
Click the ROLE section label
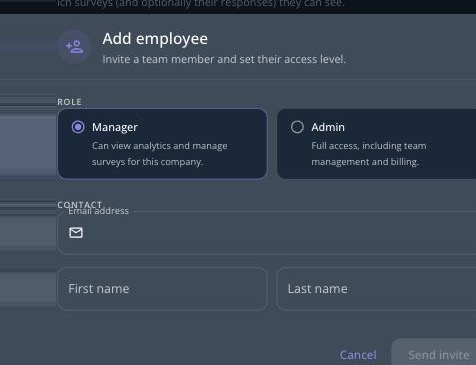[69, 102]
